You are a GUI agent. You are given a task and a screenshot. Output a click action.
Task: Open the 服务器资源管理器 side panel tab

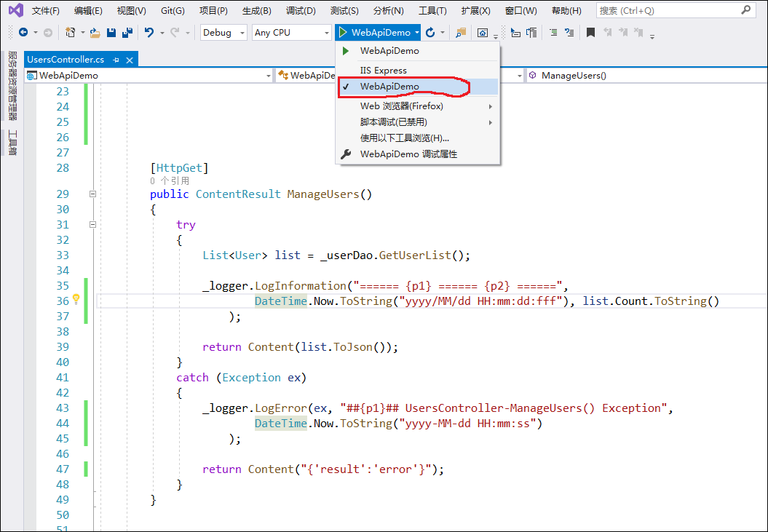[12, 86]
